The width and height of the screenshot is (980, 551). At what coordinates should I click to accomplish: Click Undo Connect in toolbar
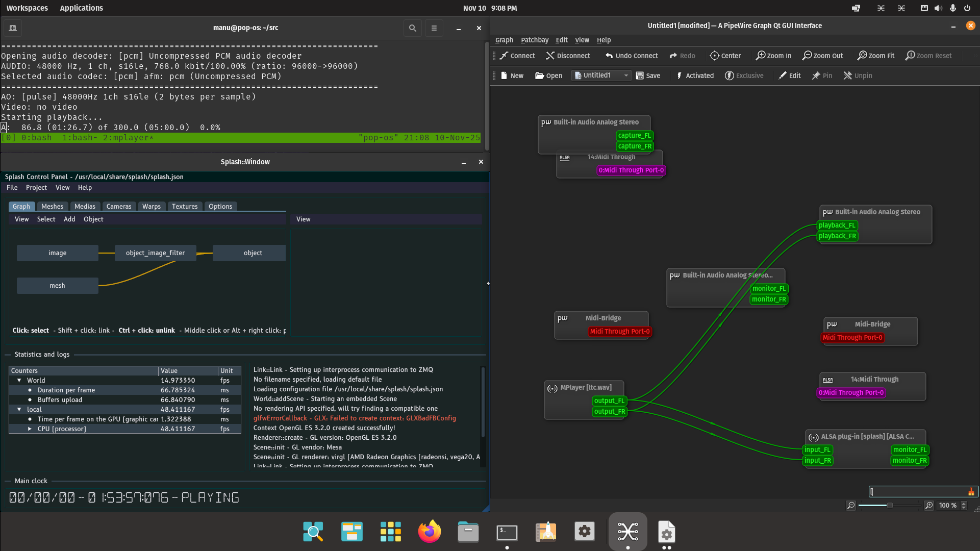click(631, 56)
